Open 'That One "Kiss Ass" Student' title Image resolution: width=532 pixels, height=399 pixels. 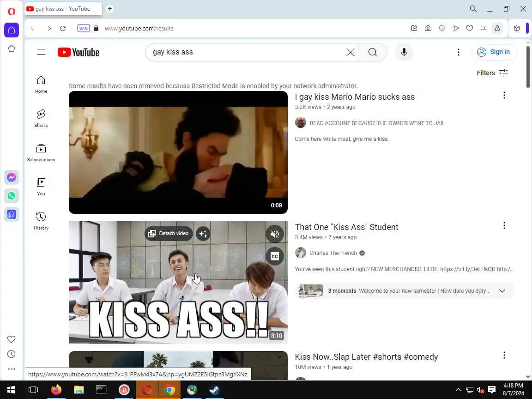point(346,227)
